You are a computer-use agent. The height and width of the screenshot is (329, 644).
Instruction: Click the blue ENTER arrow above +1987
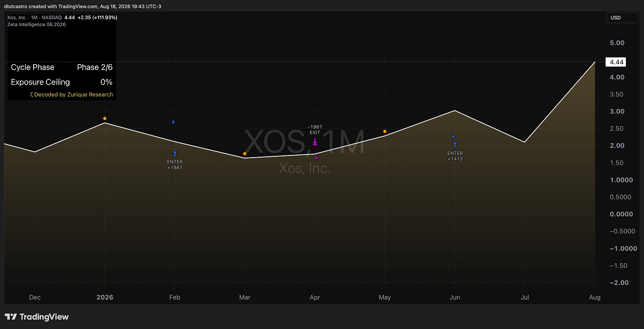coord(175,154)
